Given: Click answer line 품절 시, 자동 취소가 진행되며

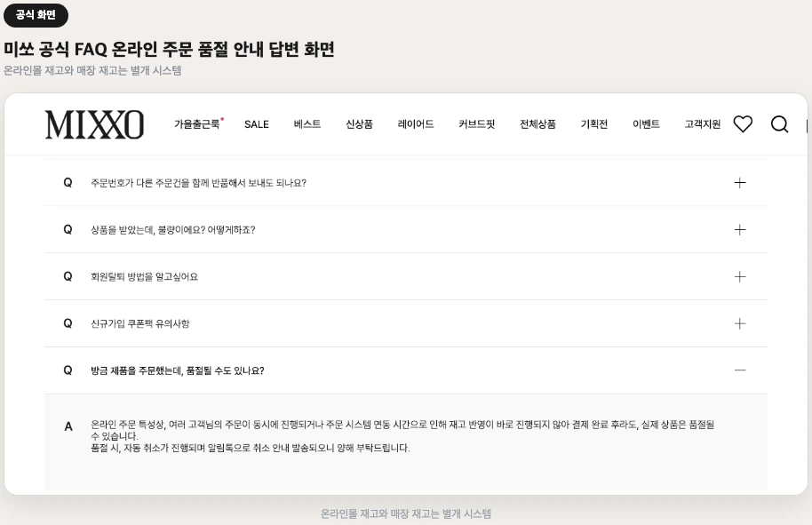Looking at the screenshot, I should point(251,448).
